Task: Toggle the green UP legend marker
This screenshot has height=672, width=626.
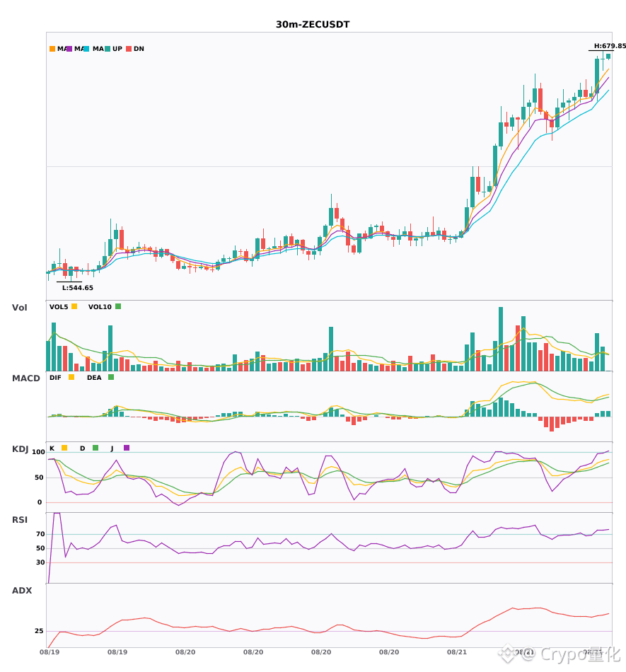Action: 108,49
